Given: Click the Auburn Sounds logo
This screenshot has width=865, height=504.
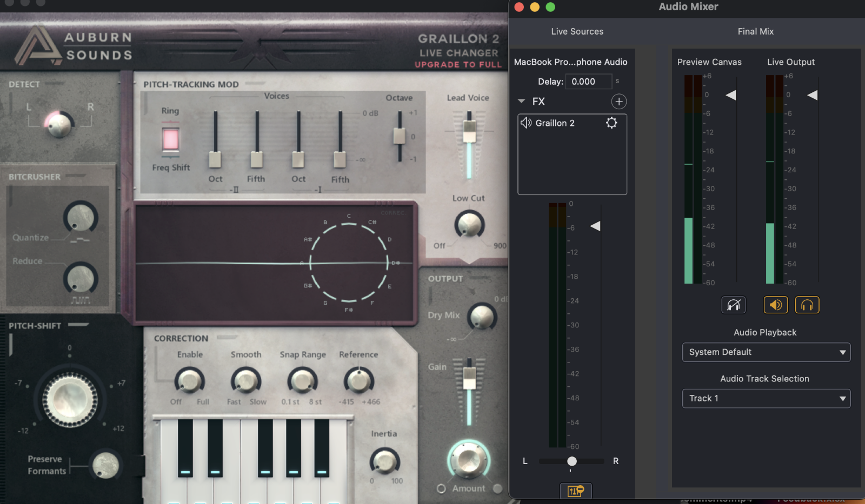Looking at the screenshot, I should (x=73, y=46).
